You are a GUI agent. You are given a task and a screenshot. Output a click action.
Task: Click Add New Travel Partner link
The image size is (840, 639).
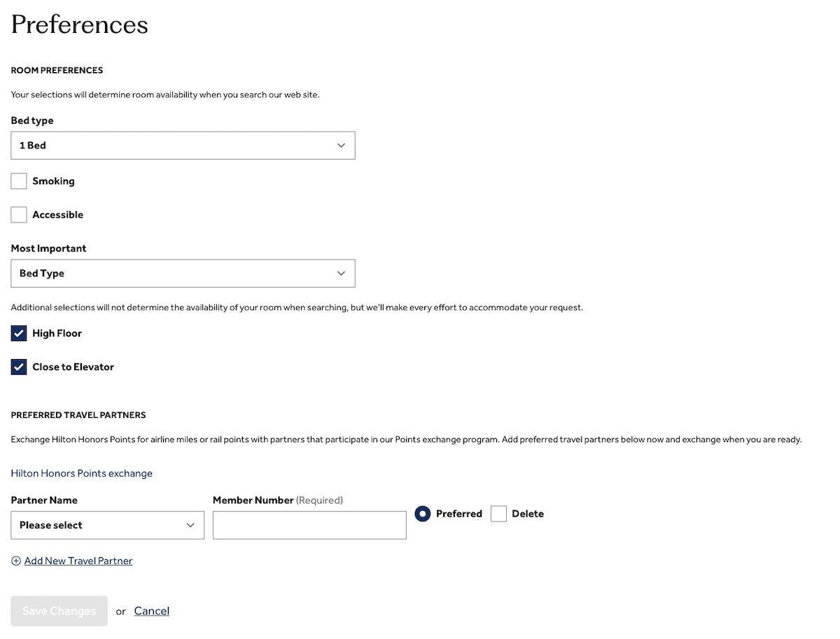click(78, 561)
